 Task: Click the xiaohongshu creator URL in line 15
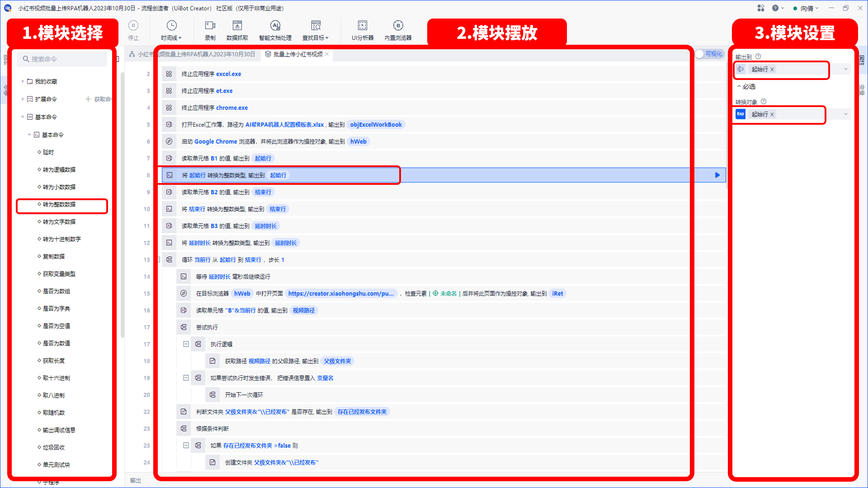pos(341,294)
